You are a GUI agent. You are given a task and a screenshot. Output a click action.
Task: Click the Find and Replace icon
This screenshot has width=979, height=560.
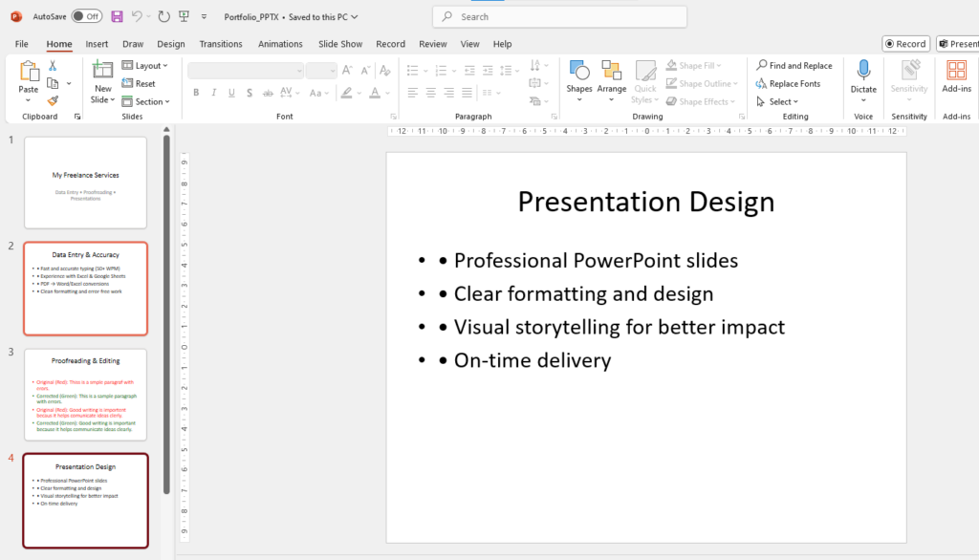tap(761, 65)
